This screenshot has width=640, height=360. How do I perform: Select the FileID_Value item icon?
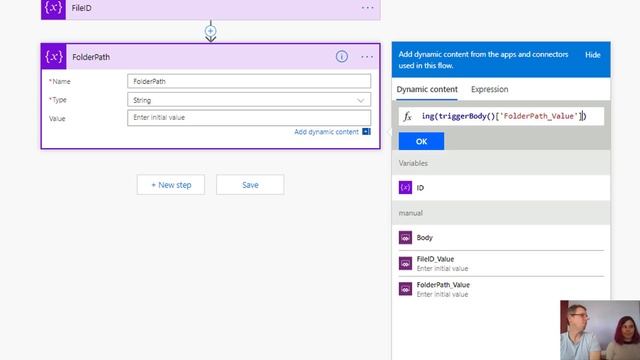point(405,264)
